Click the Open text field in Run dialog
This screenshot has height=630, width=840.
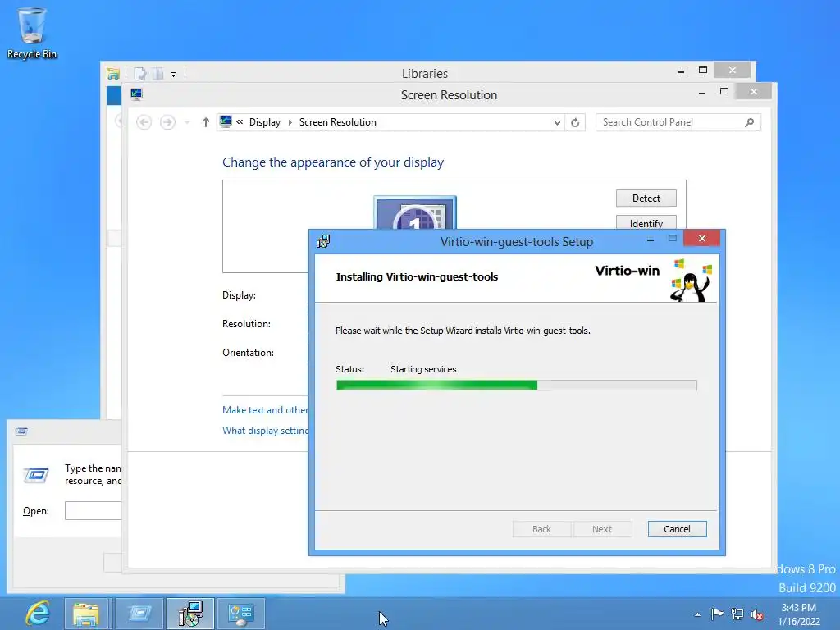pyautogui.click(x=94, y=510)
